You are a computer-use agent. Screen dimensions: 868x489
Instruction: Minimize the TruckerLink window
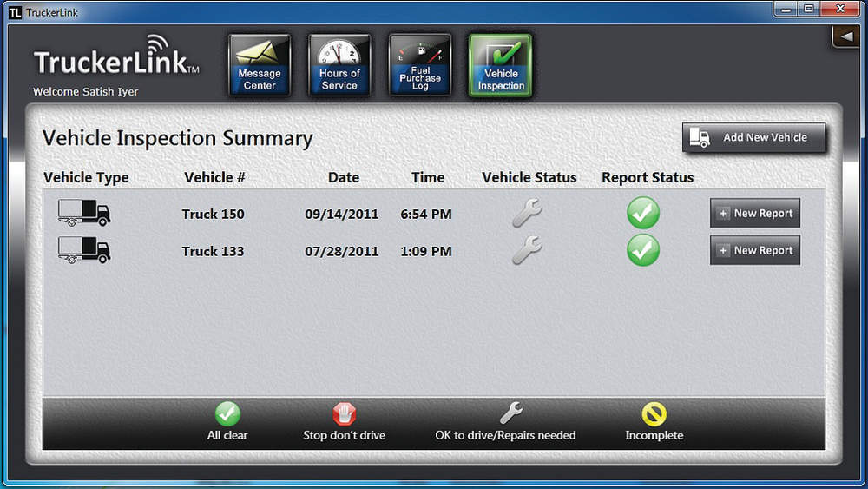786,9
